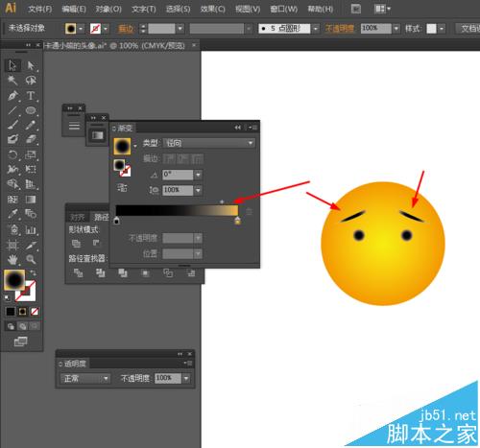Select the Artboard tool

pyautogui.click(x=12, y=245)
